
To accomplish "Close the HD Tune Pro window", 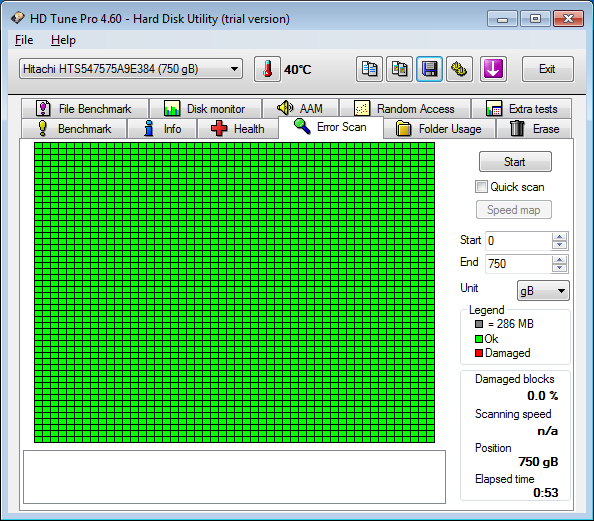I will coord(568,19).
